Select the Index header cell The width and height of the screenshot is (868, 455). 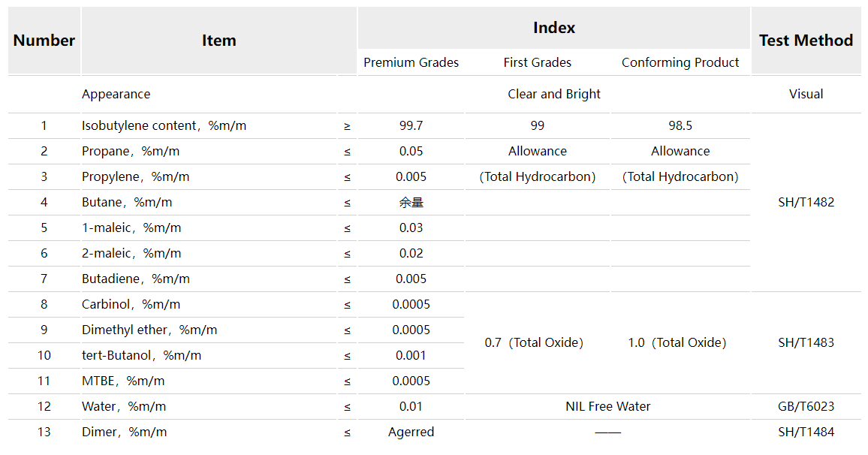coord(553,28)
